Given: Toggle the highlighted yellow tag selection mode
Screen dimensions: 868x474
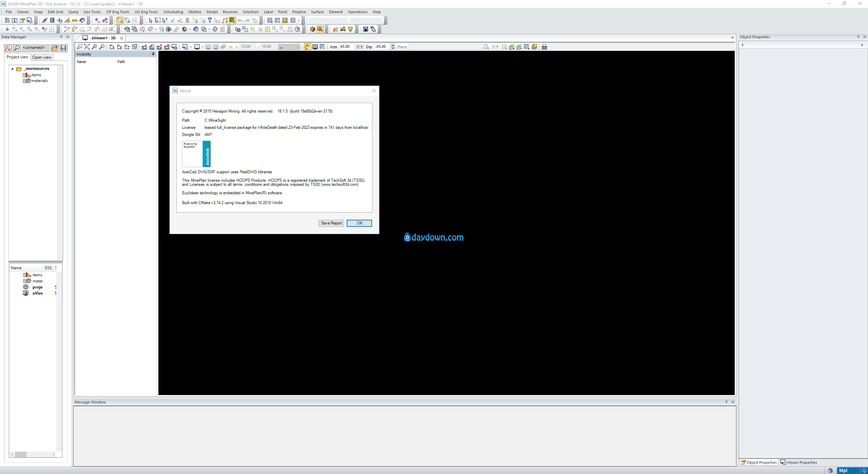Looking at the screenshot, I should 120,20.
